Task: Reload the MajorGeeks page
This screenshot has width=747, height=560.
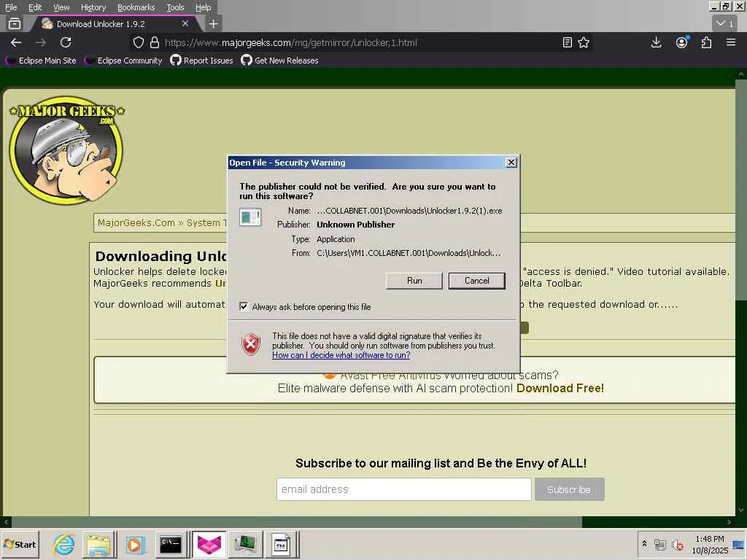Action: (x=66, y=42)
